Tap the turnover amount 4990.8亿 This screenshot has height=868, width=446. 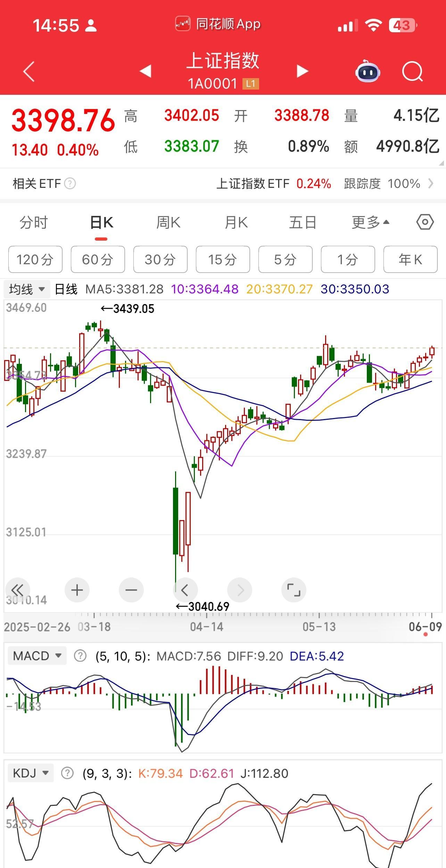(x=408, y=146)
